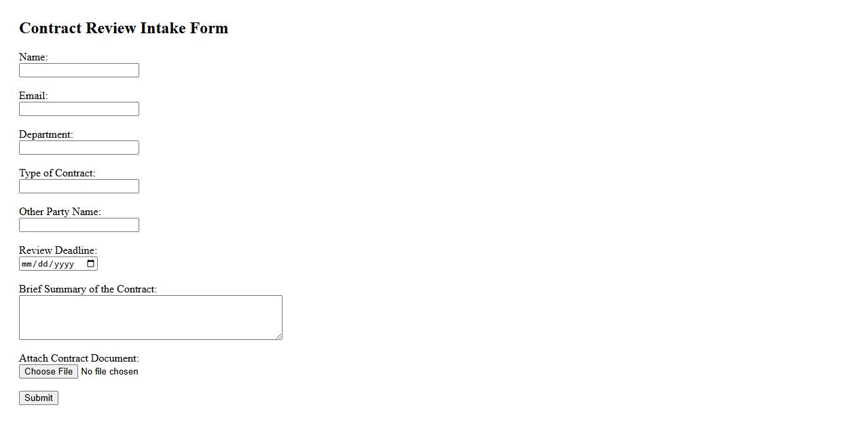Click the "Type of Contract:" label
The image size is (868, 441).
point(57,173)
